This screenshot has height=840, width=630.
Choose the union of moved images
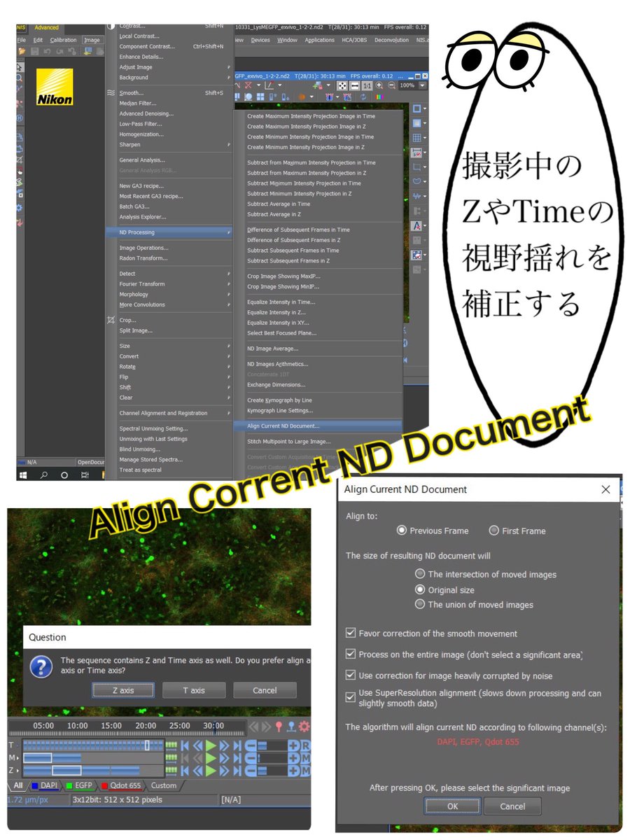click(420, 604)
